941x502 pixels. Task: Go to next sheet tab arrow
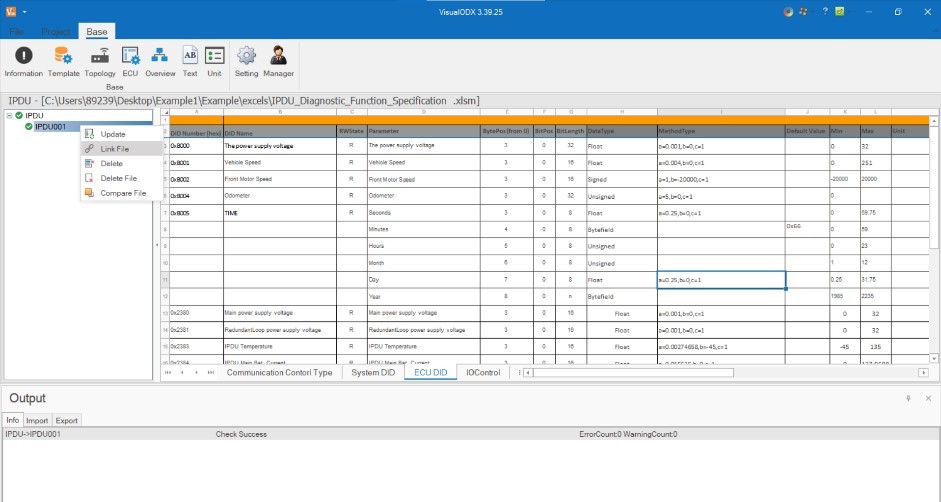coord(196,372)
